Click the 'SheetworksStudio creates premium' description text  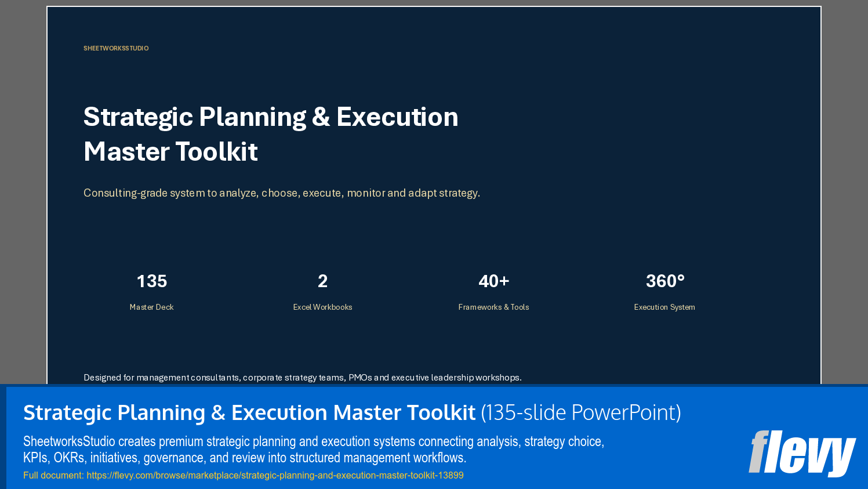pyautogui.click(x=314, y=450)
